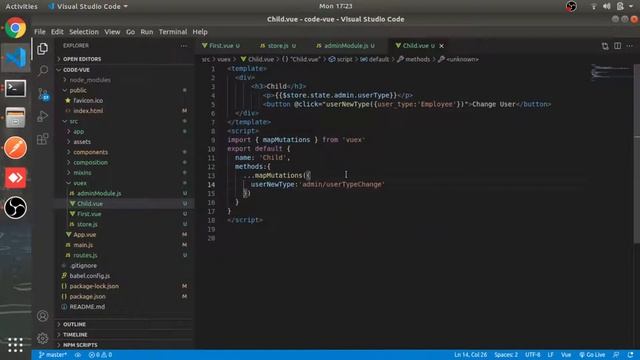The height and width of the screenshot is (360, 640).
Task: Show all applications grid in the dock
Action: coord(16,344)
